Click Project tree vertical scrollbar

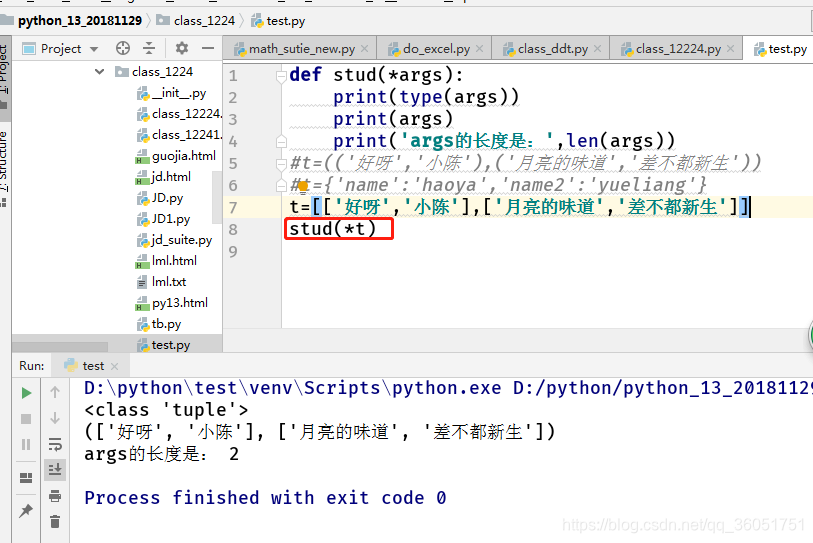217,197
